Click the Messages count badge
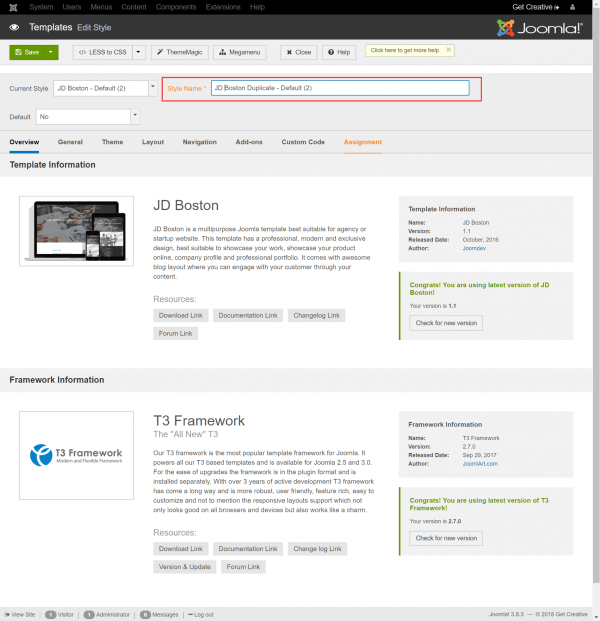Image resolution: width=600 pixels, height=621 pixels. 145,615
